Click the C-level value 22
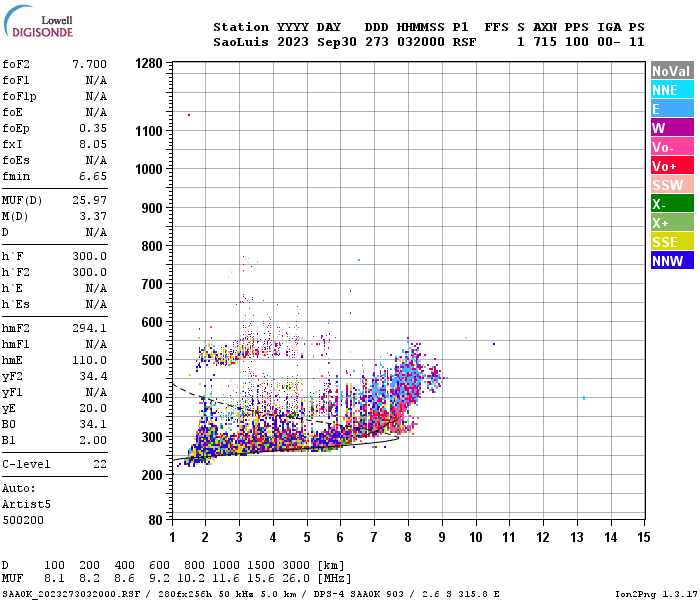Viewport: 700px width, 600px height. [x=100, y=464]
